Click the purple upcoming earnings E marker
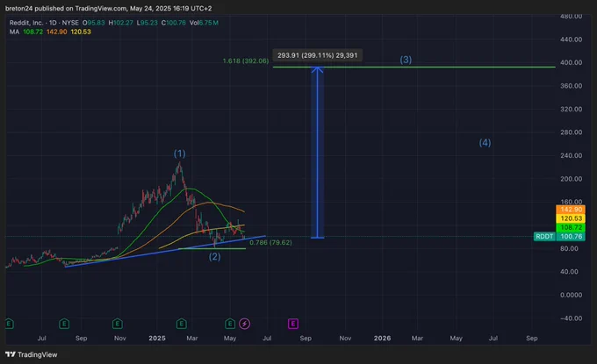597x364 pixels. (x=292, y=324)
